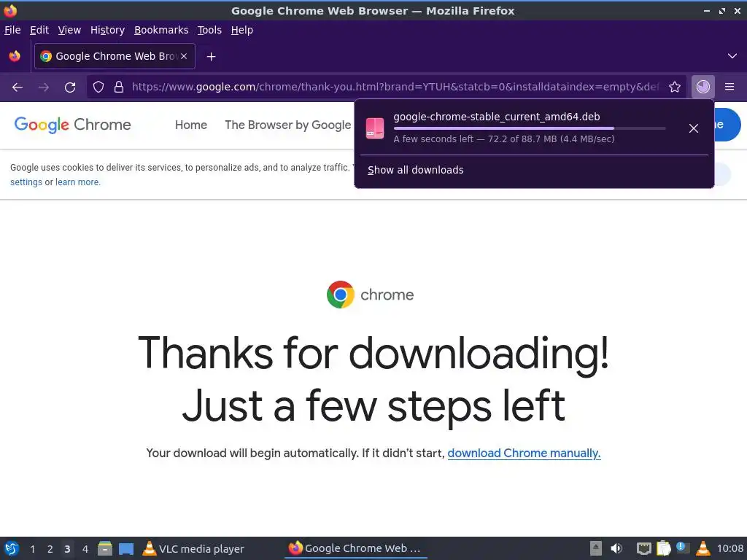The width and height of the screenshot is (747, 560).
Task: Click the Firefox taskbar window button
Action: tap(355, 548)
